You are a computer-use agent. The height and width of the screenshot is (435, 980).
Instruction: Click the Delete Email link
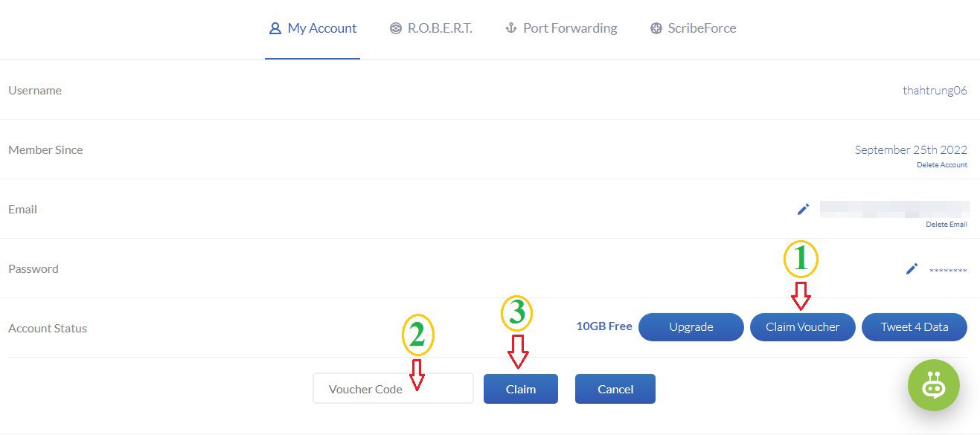pos(947,225)
